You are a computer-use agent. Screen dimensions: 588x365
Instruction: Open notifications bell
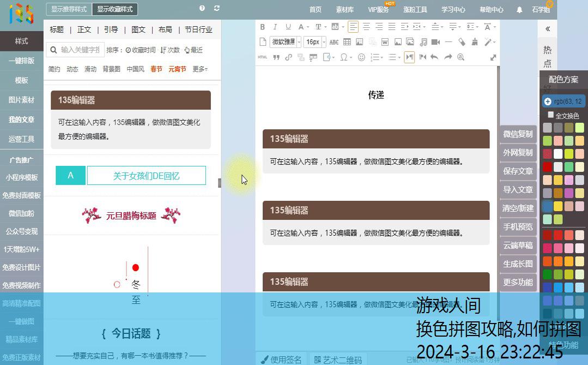click(519, 10)
